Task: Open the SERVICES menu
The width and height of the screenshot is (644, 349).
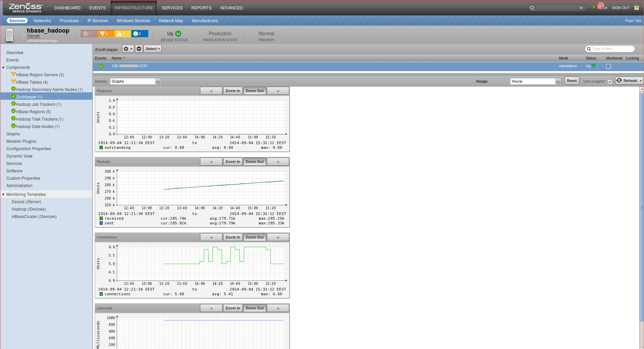Action: [x=172, y=8]
